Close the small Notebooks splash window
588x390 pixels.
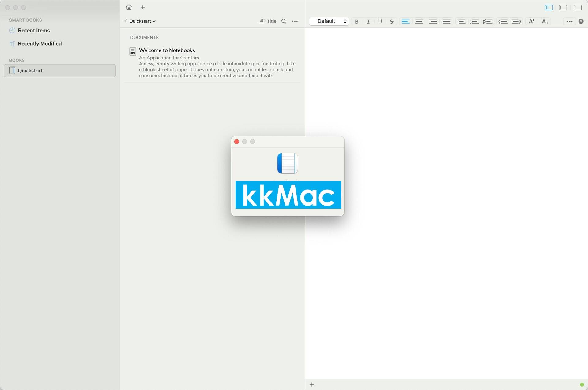(x=236, y=142)
